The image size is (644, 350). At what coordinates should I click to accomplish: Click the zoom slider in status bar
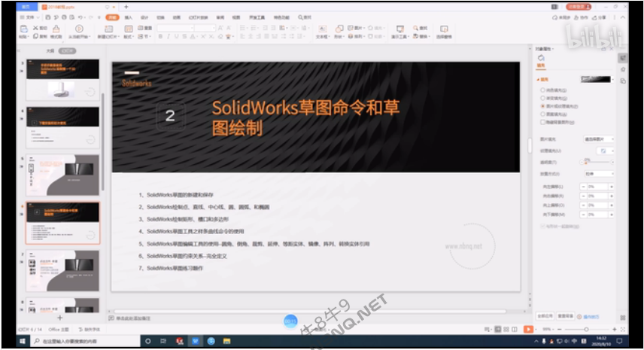click(586, 329)
